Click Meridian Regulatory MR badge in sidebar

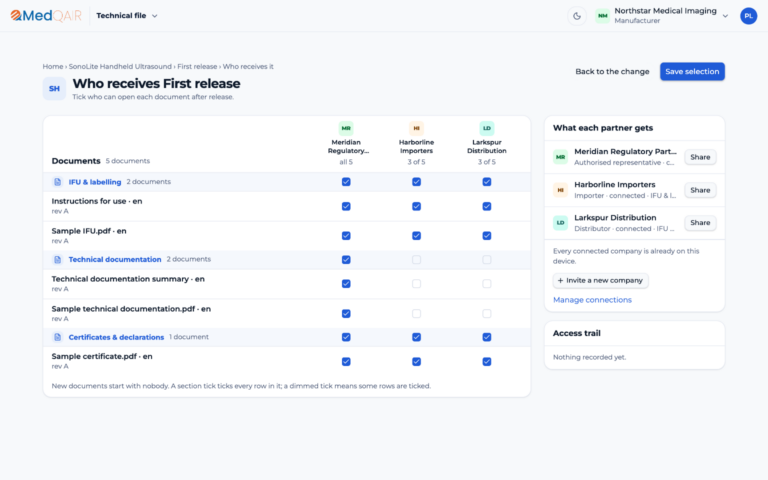click(x=560, y=157)
